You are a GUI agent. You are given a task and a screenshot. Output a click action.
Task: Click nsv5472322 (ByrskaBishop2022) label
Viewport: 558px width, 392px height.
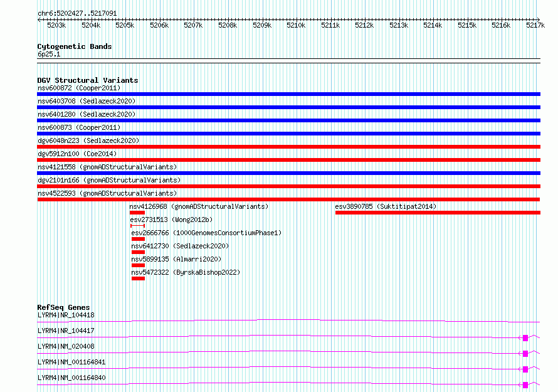point(186,272)
